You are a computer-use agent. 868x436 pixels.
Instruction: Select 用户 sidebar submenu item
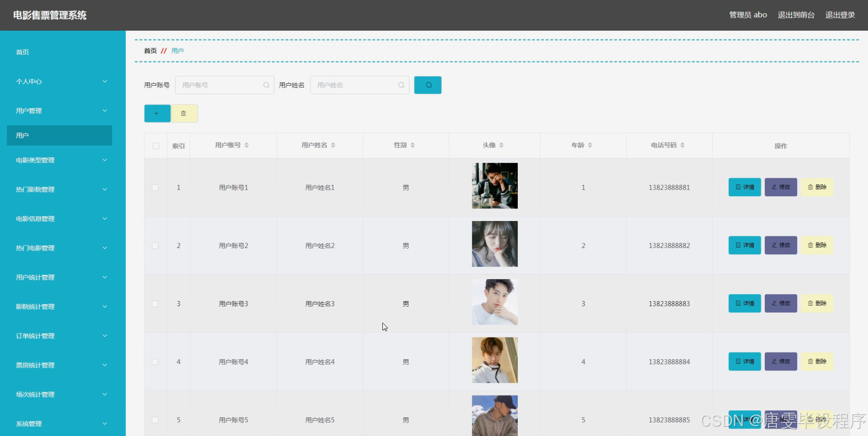click(x=60, y=135)
